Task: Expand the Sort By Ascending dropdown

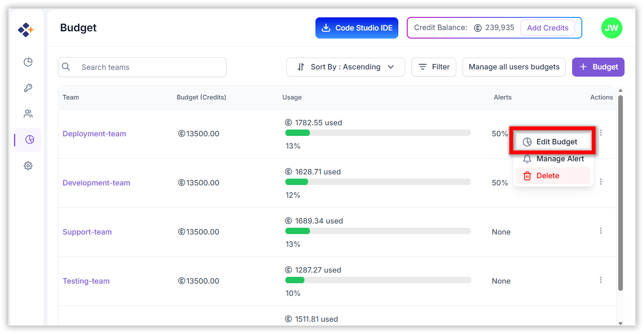Action: tap(345, 67)
